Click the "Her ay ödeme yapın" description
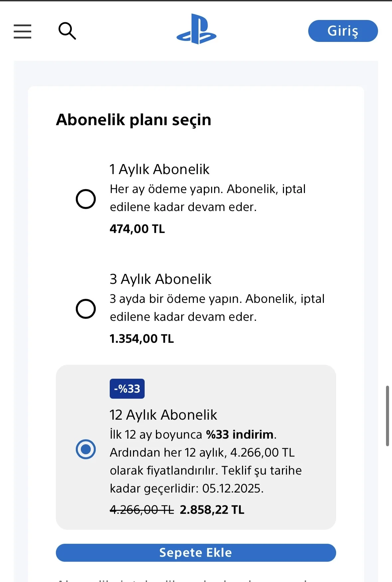This screenshot has width=392, height=582. [x=166, y=189]
